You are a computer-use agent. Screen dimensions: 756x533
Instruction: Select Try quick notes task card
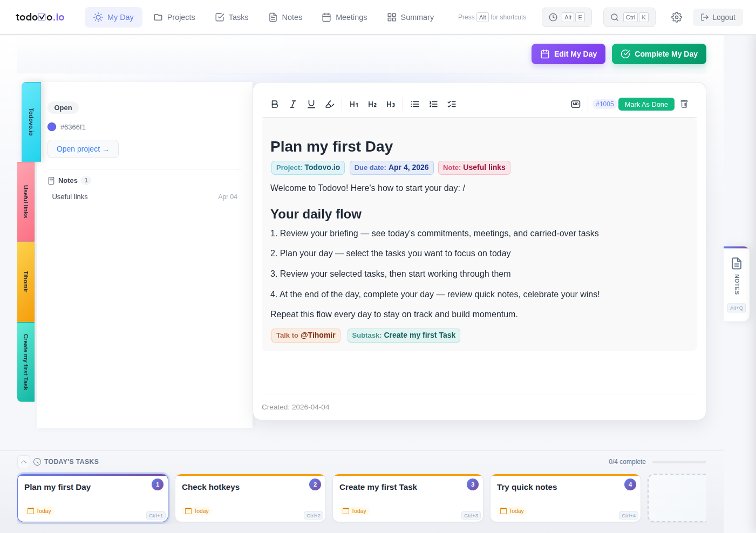pyautogui.click(x=566, y=498)
